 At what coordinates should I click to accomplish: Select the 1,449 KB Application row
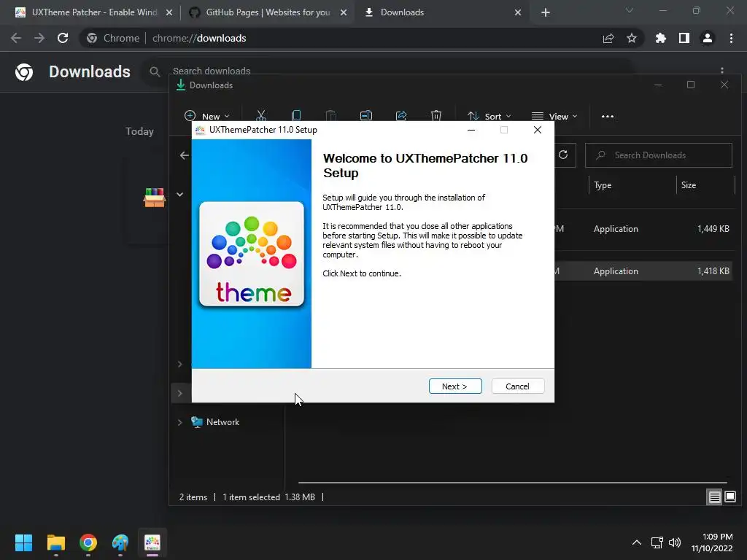(643, 229)
